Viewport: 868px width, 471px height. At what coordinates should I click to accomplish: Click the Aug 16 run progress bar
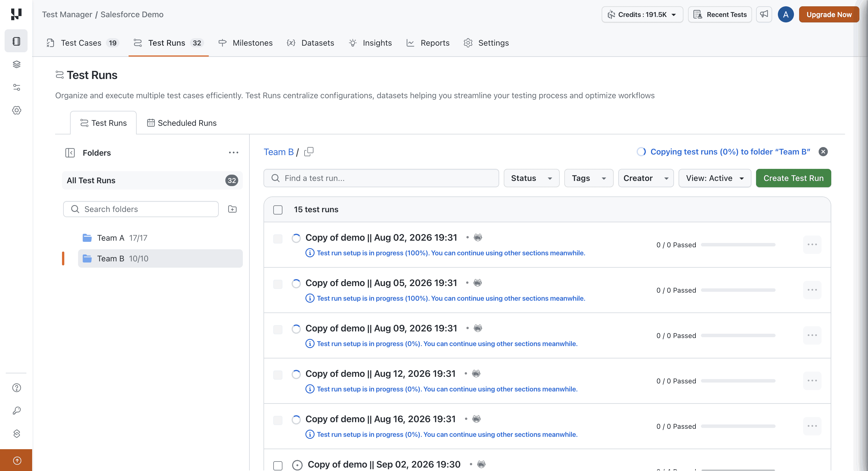(738, 426)
